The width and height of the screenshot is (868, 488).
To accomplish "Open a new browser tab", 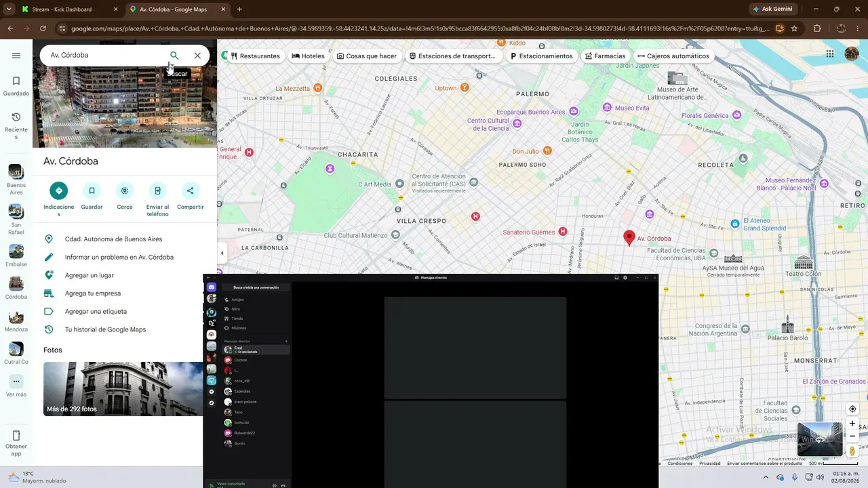I will (239, 9).
